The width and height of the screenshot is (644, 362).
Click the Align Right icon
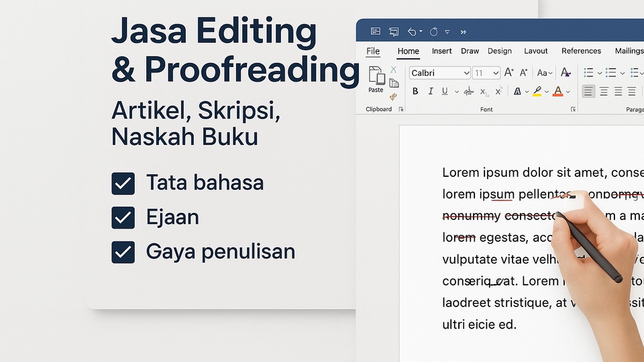coord(618,91)
